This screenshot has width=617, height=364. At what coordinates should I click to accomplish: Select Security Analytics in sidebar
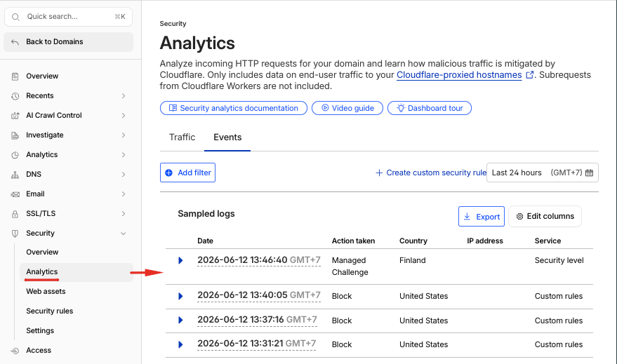[x=77, y=272]
